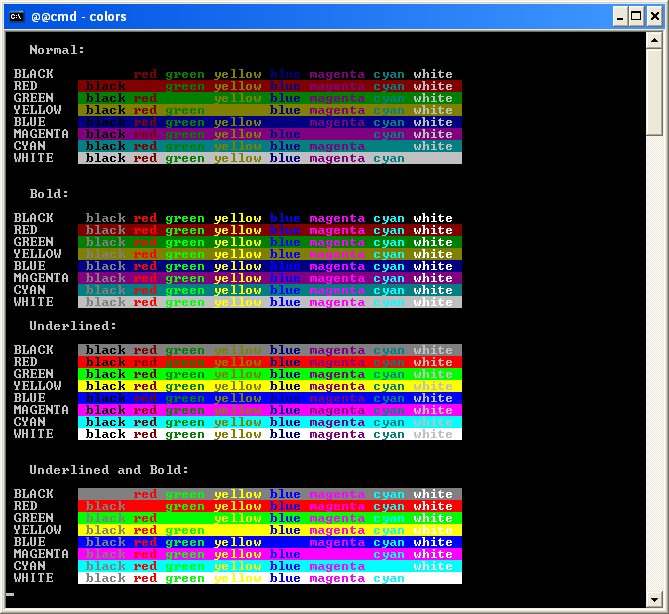Open the cmd system menu icon in title bar
The height and width of the screenshot is (614, 669).
coord(16,16)
